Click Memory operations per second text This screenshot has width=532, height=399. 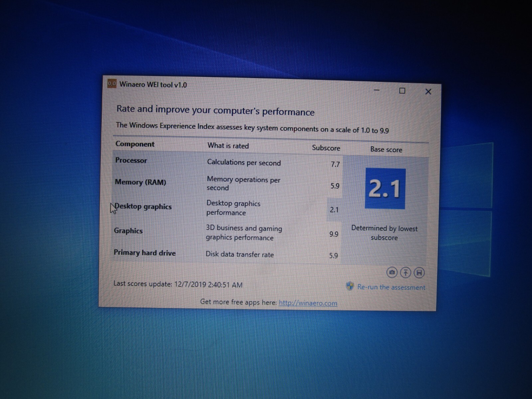[243, 184]
